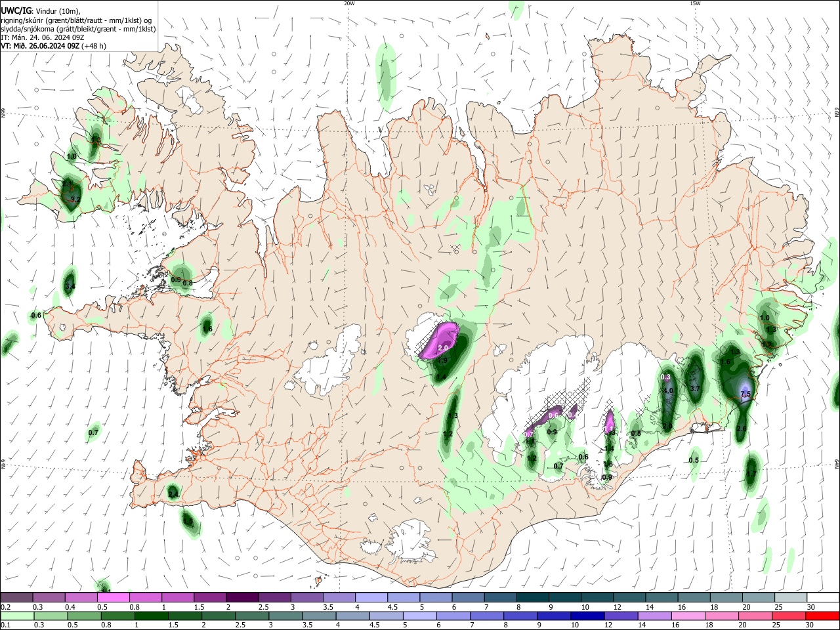Image resolution: width=840 pixels, height=630 pixels.
Task: Select the VT: Mið. 26.06.2024 09Z (+48 h) line
Action: click(x=53, y=46)
